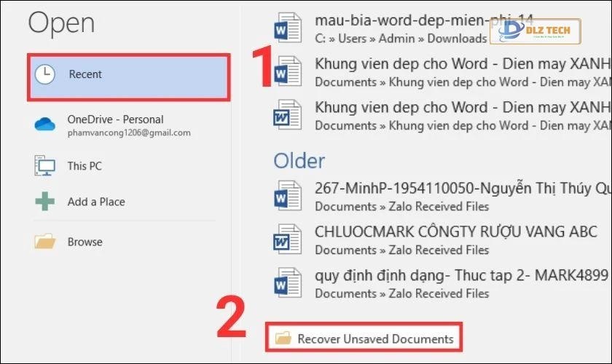612x364 pixels.
Task: Click the Older section heading
Action: click(x=299, y=161)
